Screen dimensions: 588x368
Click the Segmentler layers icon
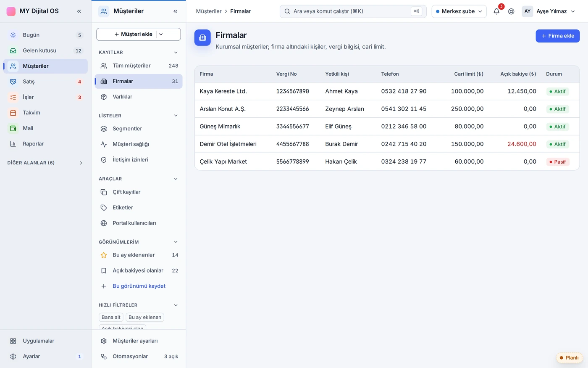104,129
